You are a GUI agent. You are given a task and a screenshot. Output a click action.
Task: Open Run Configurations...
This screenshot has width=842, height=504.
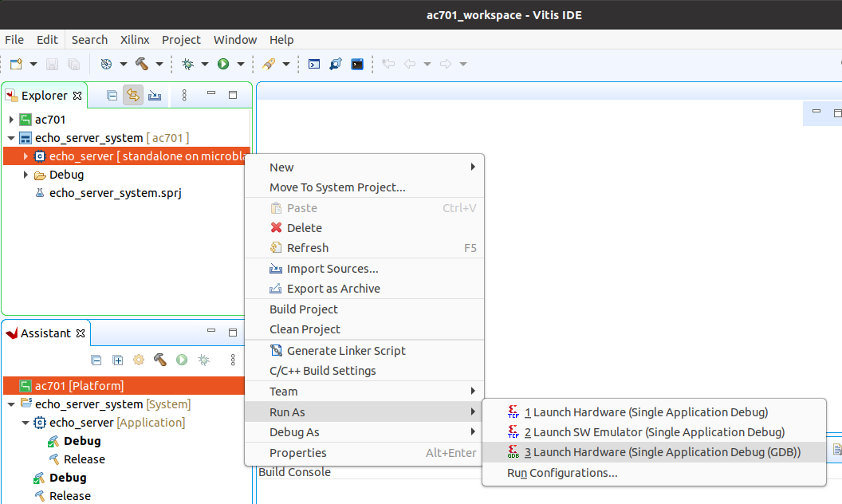[x=654, y=473]
